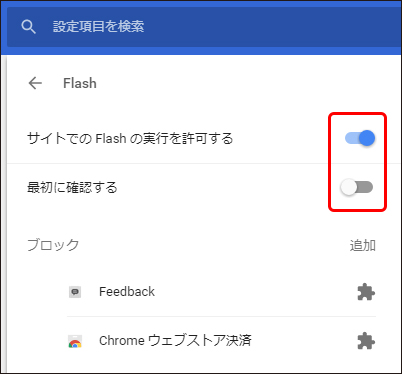Click the gray track of 最初に確認する switch
This screenshot has width=402, height=374.
point(365,187)
